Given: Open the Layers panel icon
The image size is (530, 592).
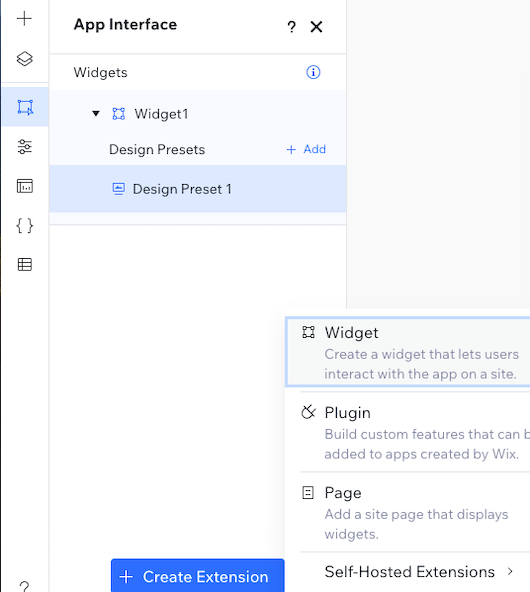Looking at the screenshot, I should tap(25, 59).
